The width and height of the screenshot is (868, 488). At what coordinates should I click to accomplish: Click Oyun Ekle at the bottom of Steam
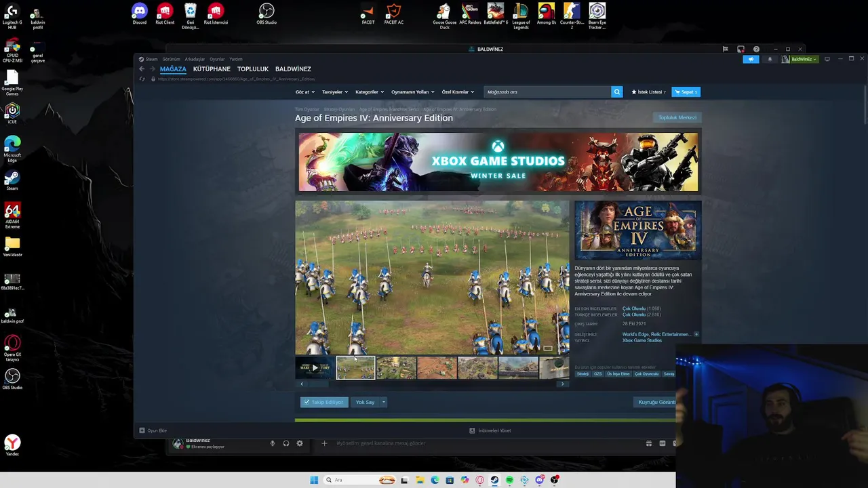pos(153,430)
